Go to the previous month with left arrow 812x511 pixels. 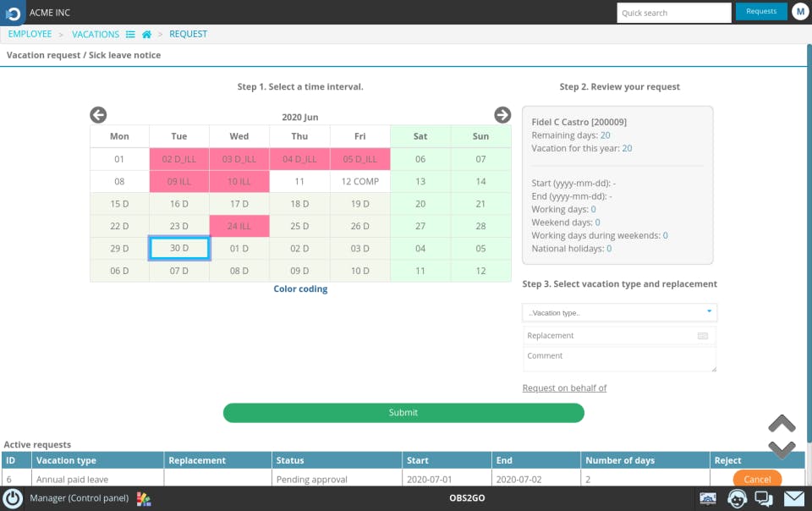[98, 115]
